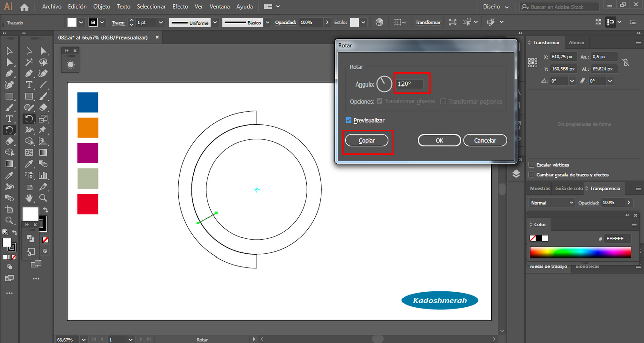The height and width of the screenshot is (343, 644).
Task: Click the None slashed box under stroke swatch
Action: [45, 240]
